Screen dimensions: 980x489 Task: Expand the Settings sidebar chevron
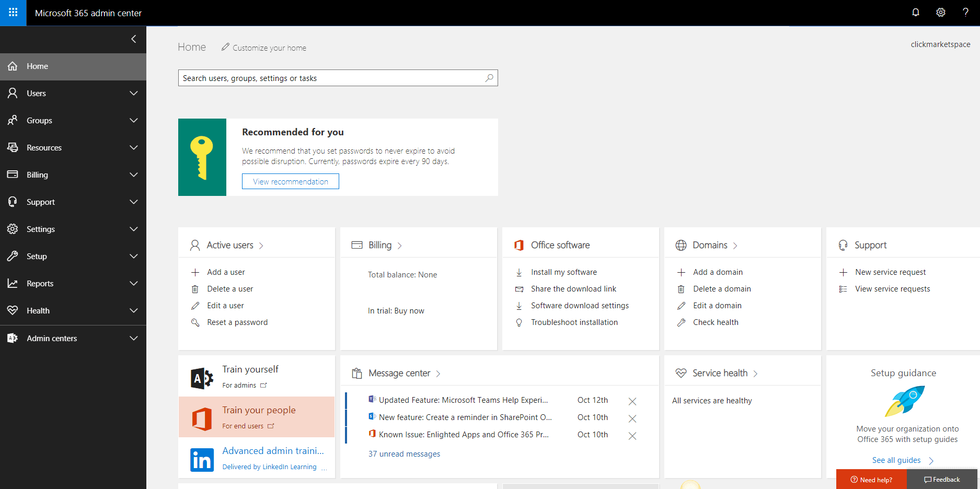(134, 229)
